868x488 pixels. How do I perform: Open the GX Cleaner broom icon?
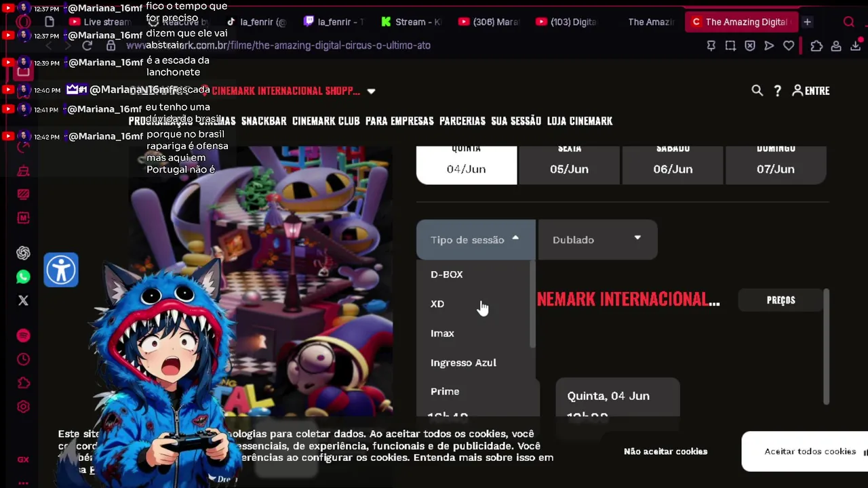(x=23, y=170)
